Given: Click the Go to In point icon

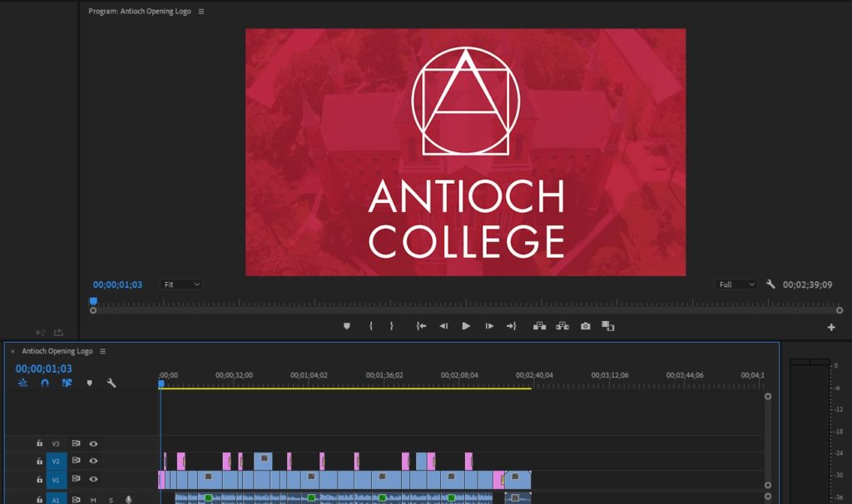Looking at the screenshot, I should 421,326.
